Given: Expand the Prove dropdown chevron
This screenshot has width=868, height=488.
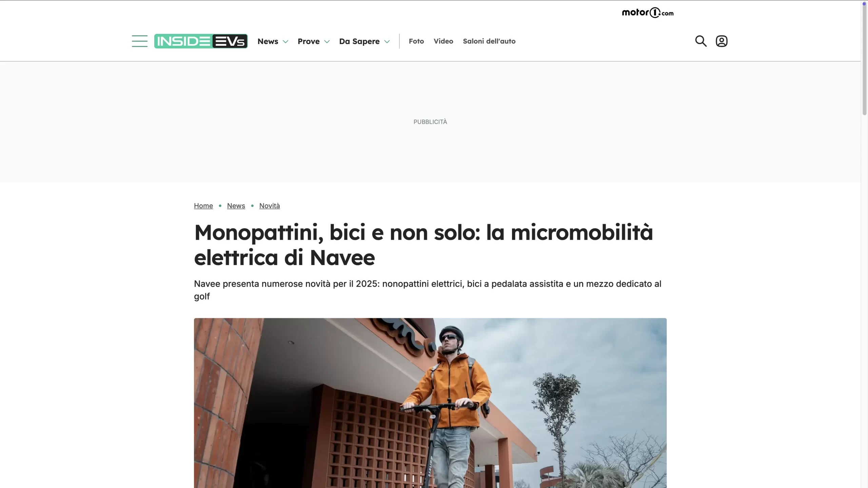Looking at the screenshot, I should coord(327,42).
